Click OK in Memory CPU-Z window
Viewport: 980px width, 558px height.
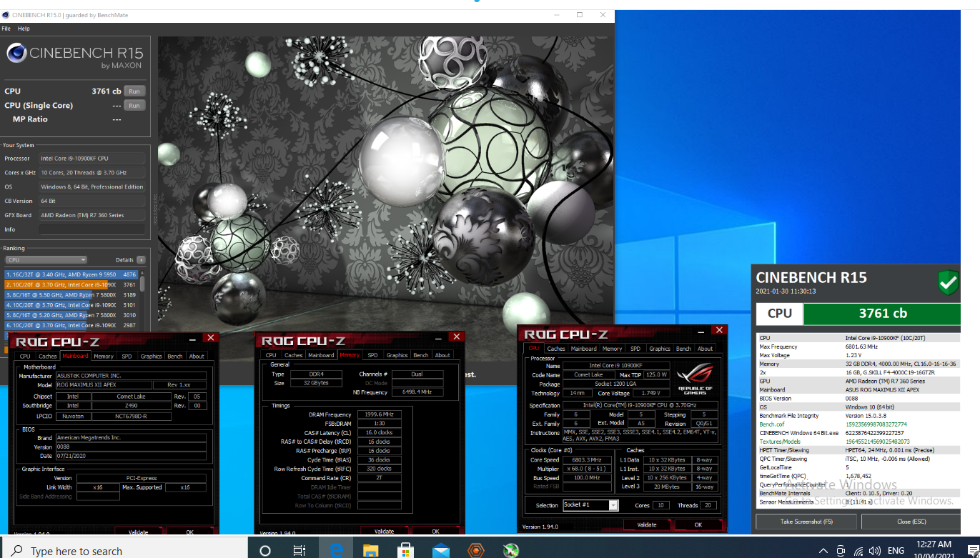[435, 531]
